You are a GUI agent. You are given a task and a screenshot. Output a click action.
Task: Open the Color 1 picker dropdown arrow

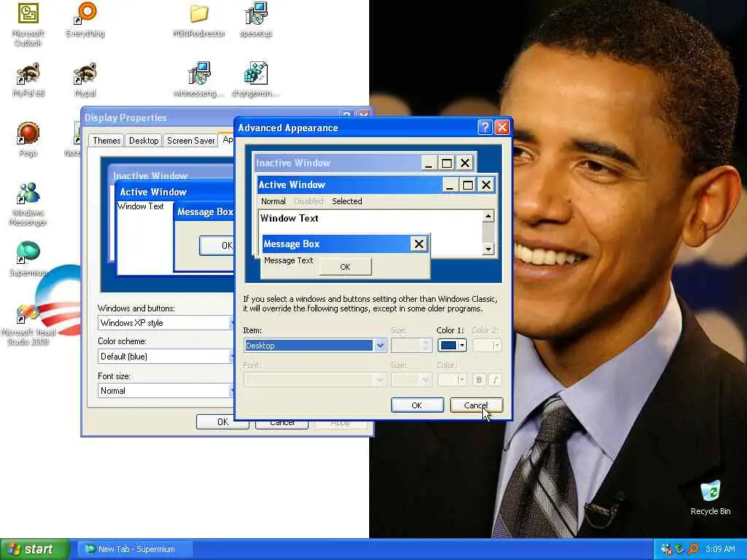[x=462, y=345]
